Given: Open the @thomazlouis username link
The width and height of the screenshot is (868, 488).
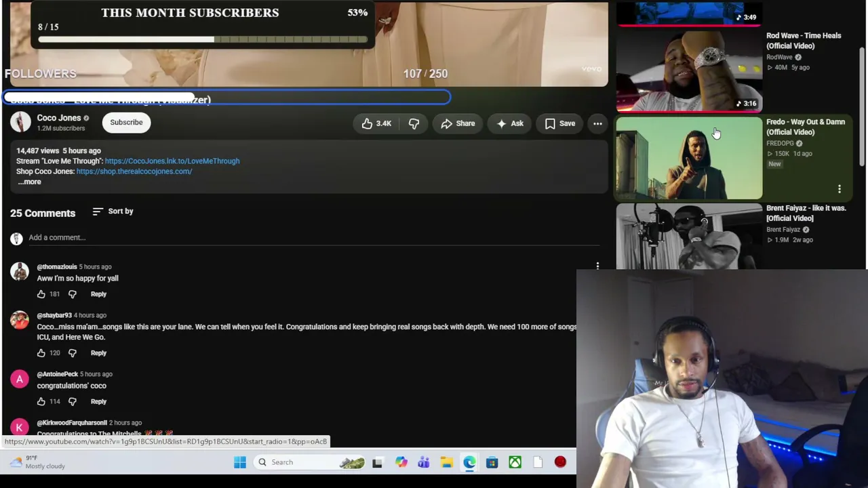Looking at the screenshot, I should point(57,267).
